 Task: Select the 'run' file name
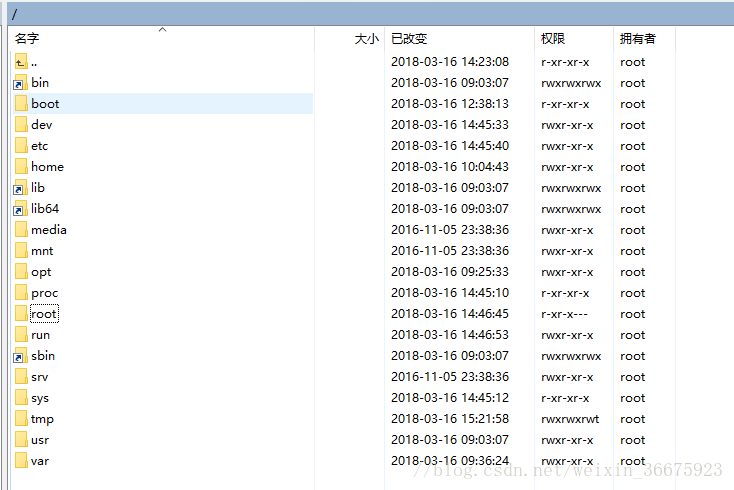40,335
